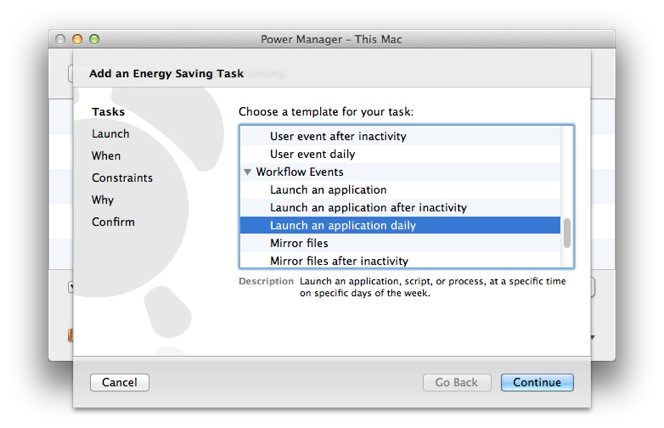The image size is (664, 428).
Task: Click the Constraints step label
Action: pos(122,178)
